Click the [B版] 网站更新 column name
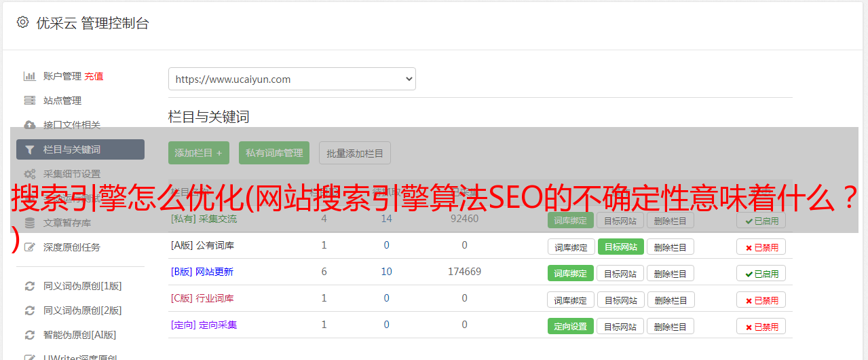Image resolution: width=868 pixels, height=360 pixels. pos(202,272)
